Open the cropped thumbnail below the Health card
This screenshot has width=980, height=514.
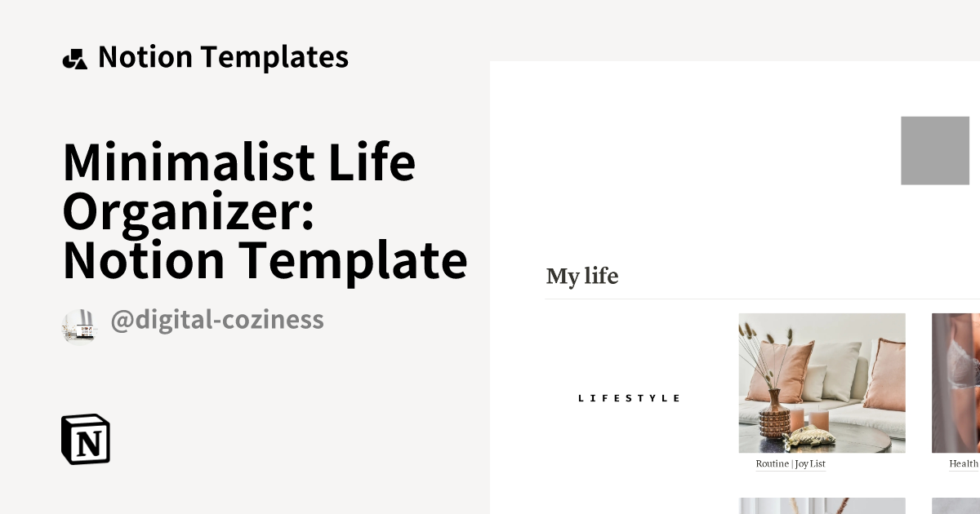(x=955, y=506)
